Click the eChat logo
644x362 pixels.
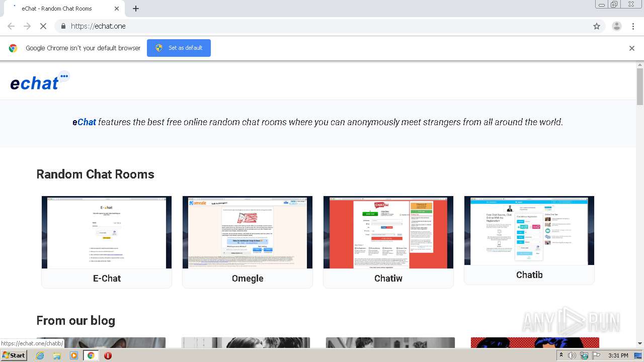coord(40,81)
